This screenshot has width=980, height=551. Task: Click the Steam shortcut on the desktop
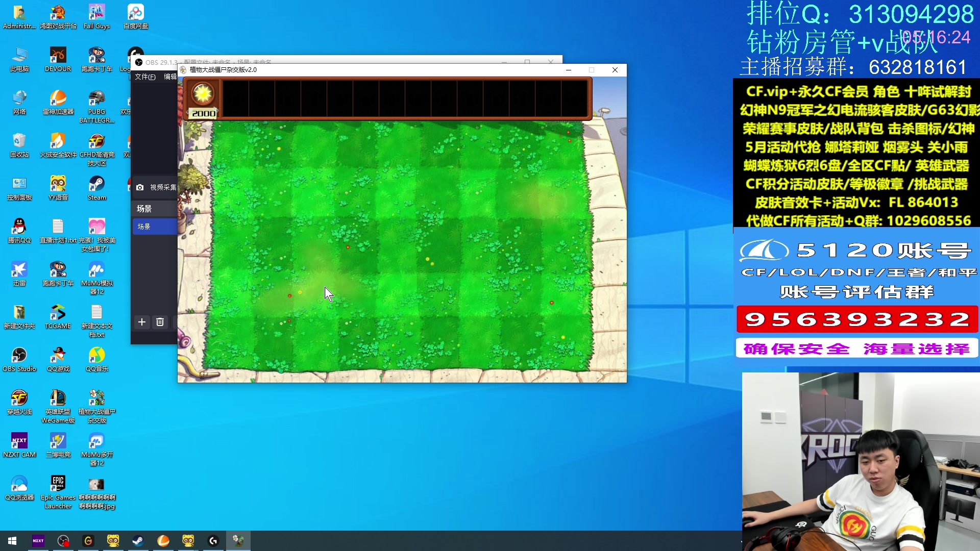(x=96, y=188)
